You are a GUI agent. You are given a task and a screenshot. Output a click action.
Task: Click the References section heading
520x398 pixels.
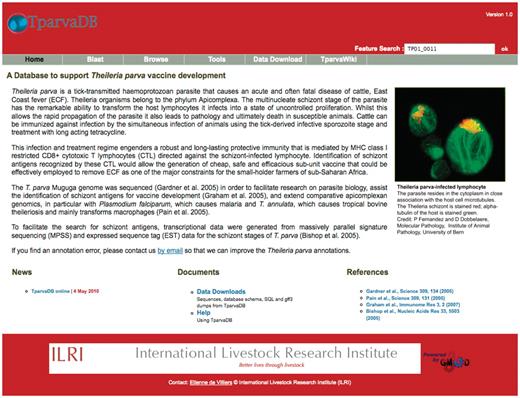tap(367, 272)
